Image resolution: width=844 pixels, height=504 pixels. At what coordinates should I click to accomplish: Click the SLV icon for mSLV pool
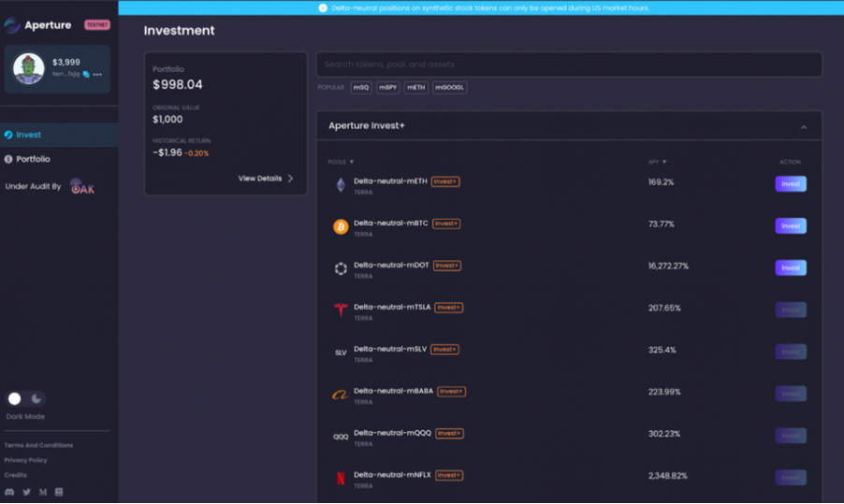341,353
